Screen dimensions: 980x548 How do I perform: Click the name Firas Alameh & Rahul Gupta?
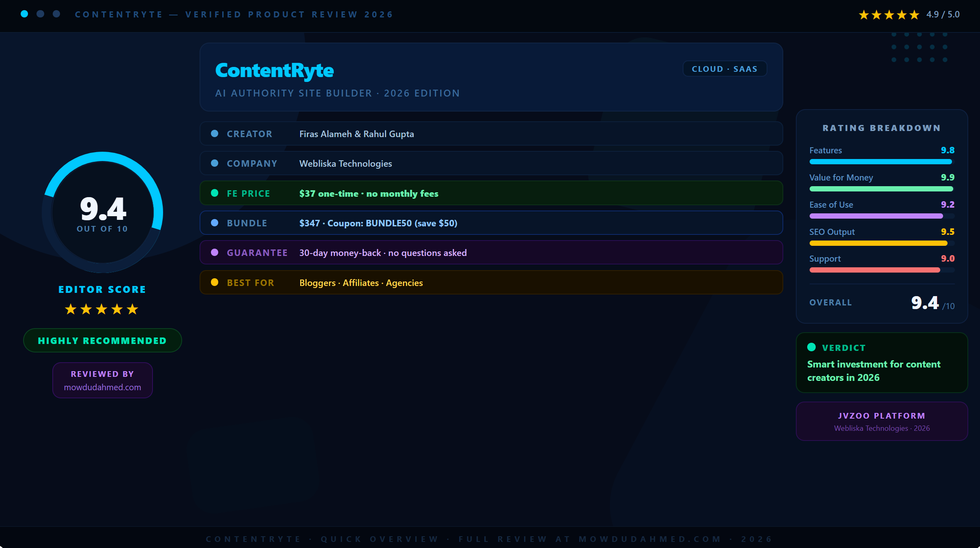click(357, 134)
